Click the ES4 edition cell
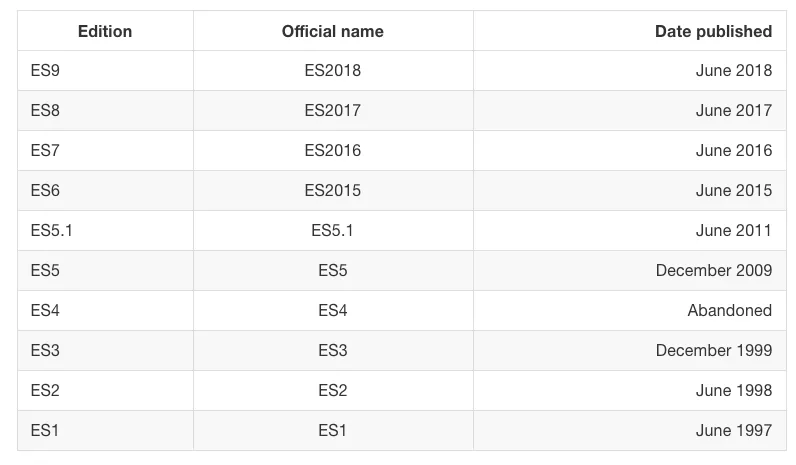 [x=46, y=311]
